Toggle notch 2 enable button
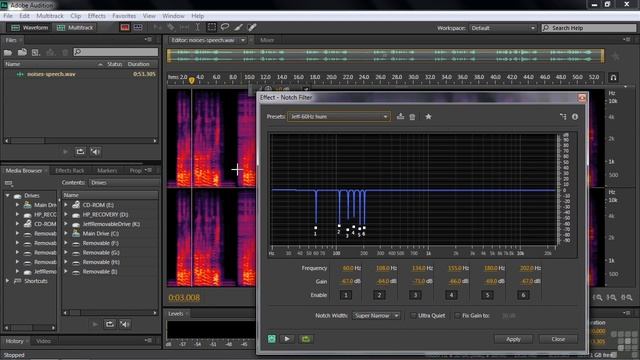 point(379,295)
